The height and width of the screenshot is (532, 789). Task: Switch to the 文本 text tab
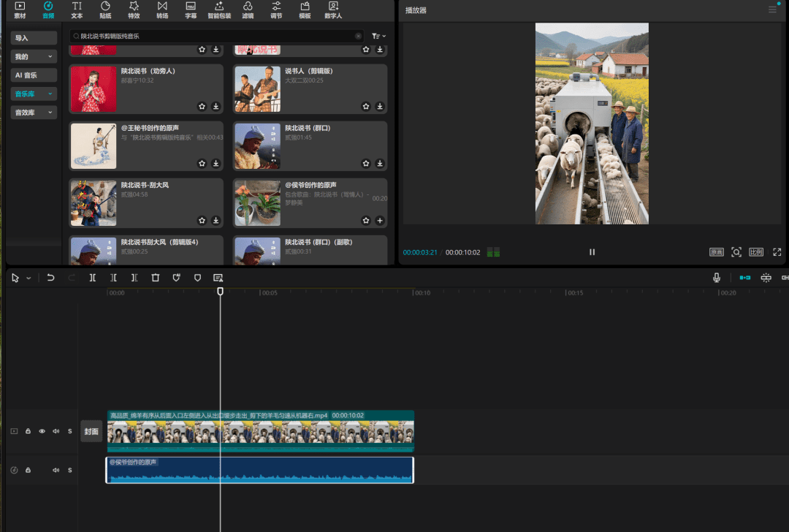(x=77, y=9)
